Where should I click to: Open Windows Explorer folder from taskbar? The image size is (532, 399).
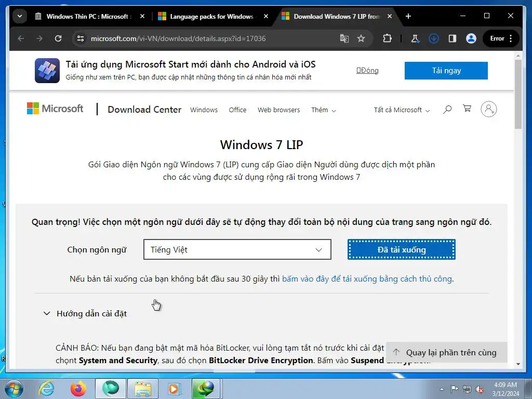pyautogui.click(x=143, y=389)
